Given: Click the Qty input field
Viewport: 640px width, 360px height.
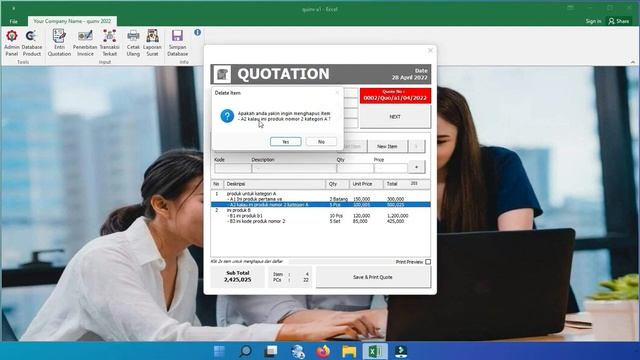Looking at the screenshot, I should pyautogui.click(x=355, y=168).
